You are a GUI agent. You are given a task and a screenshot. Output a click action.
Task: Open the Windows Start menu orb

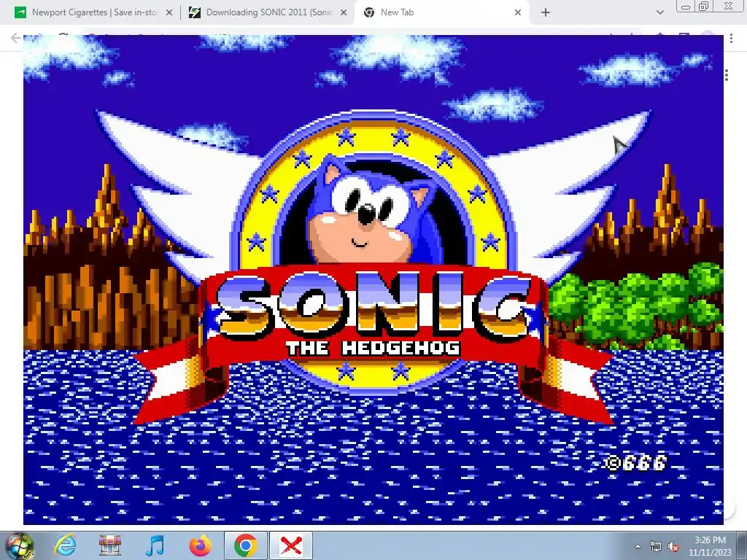[19, 545]
